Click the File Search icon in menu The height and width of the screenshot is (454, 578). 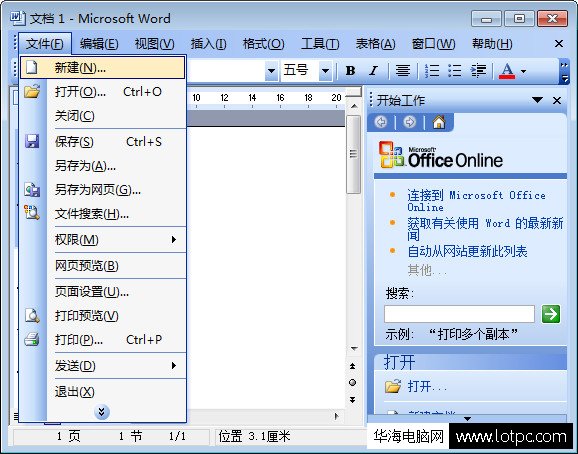(32, 213)
